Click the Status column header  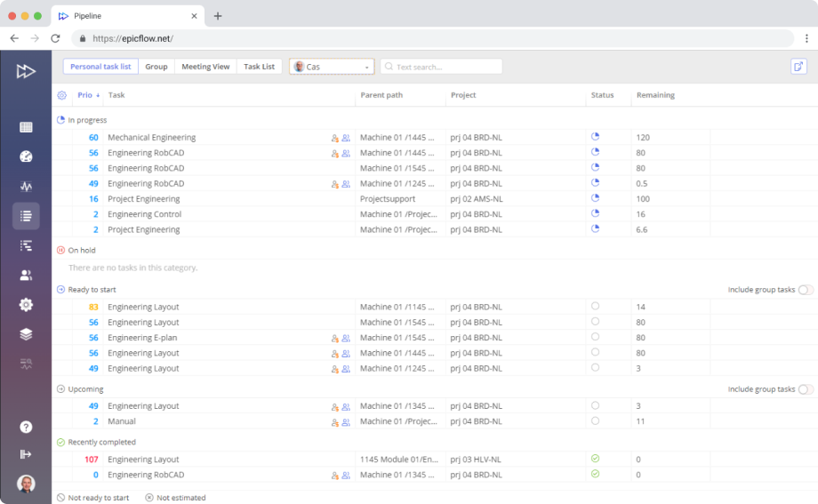pos(602,95)
